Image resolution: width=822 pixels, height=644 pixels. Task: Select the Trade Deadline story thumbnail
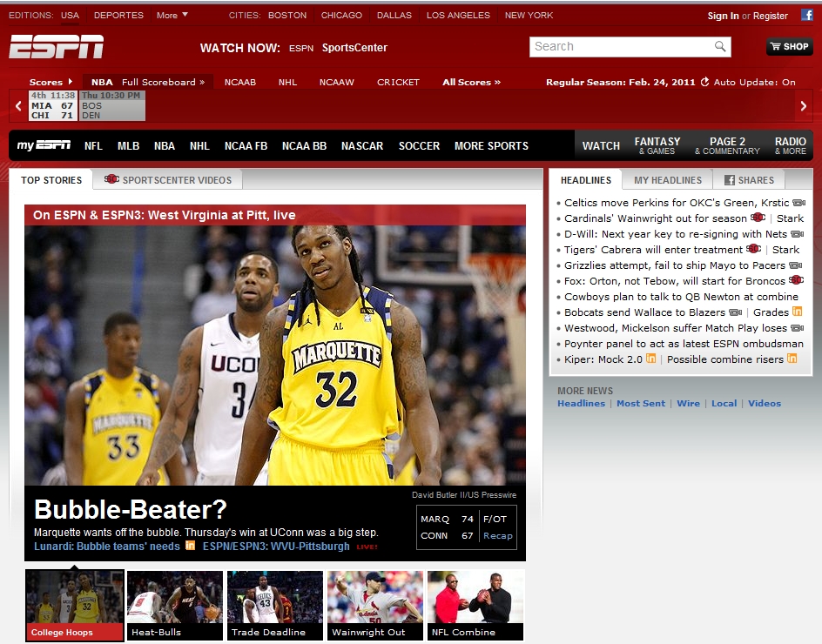tap(274, 605)
